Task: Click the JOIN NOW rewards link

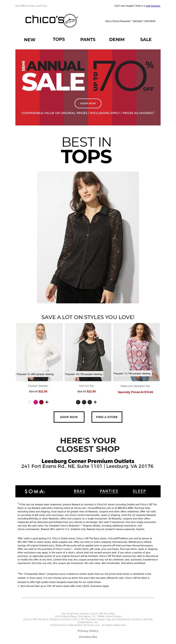Action: point(150,21)
